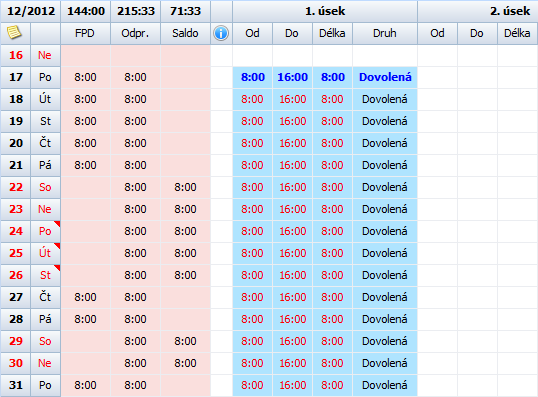
Task: Select the 1. úsek section header
Action: tap(325, 11)
